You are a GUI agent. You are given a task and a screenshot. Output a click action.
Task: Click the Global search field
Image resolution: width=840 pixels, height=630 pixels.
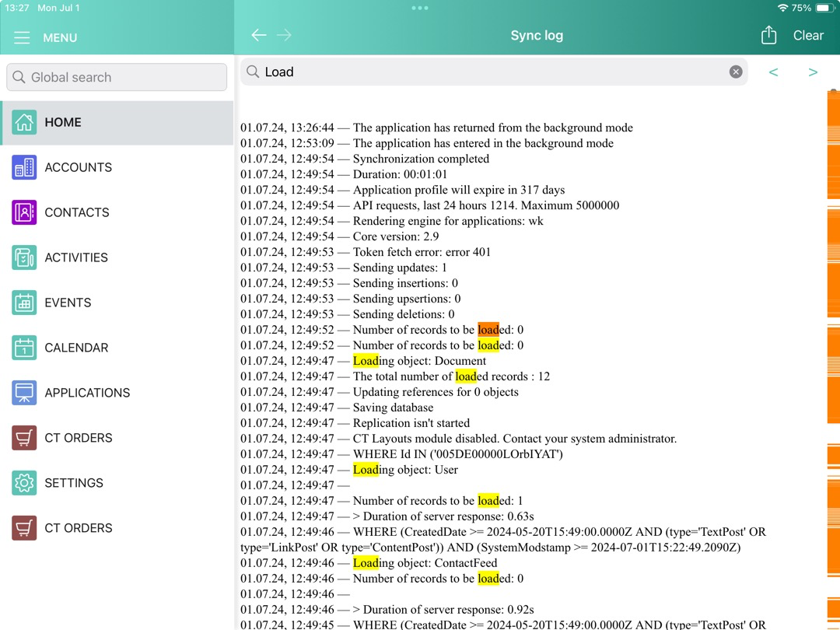point(116,77)
